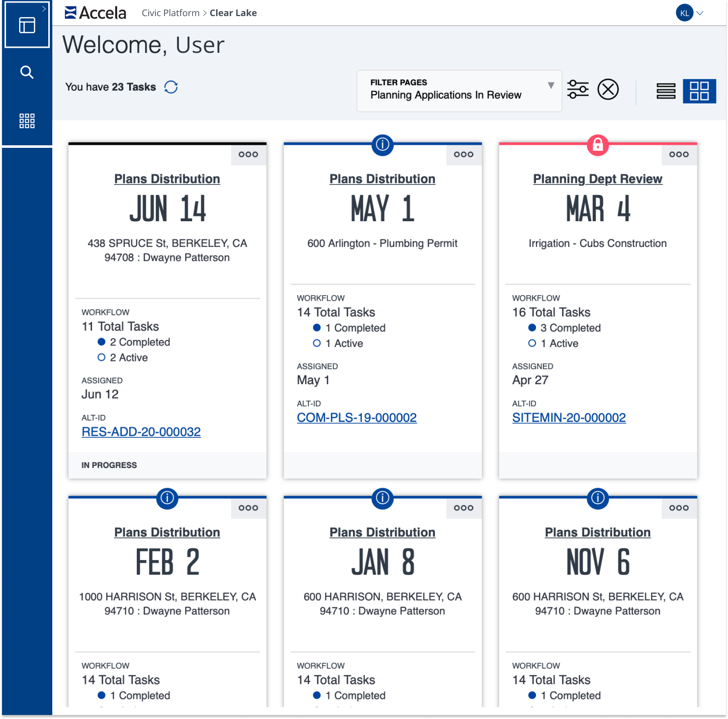Screen dimensions: 728x719
Task: Open the sidebar dashboard panel icon
Action: [27, 25]
